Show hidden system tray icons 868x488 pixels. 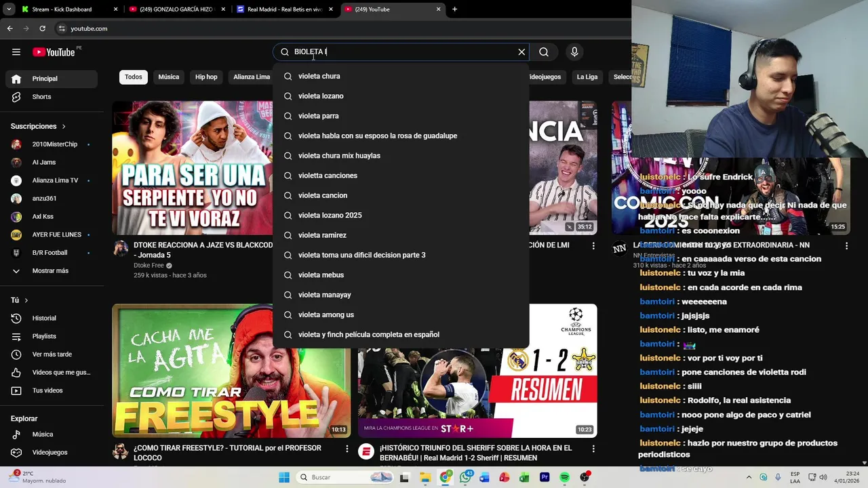pyautogui.click(x=749, y=477)
